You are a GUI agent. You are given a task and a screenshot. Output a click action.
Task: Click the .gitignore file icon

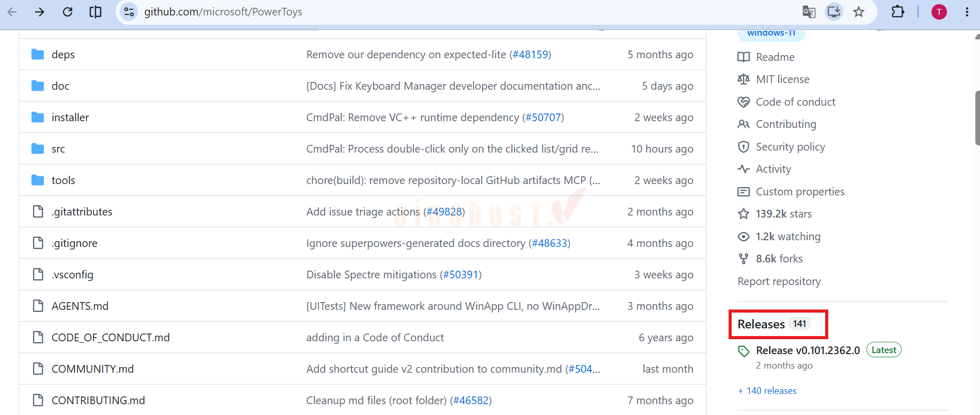(x=38, y=243)
